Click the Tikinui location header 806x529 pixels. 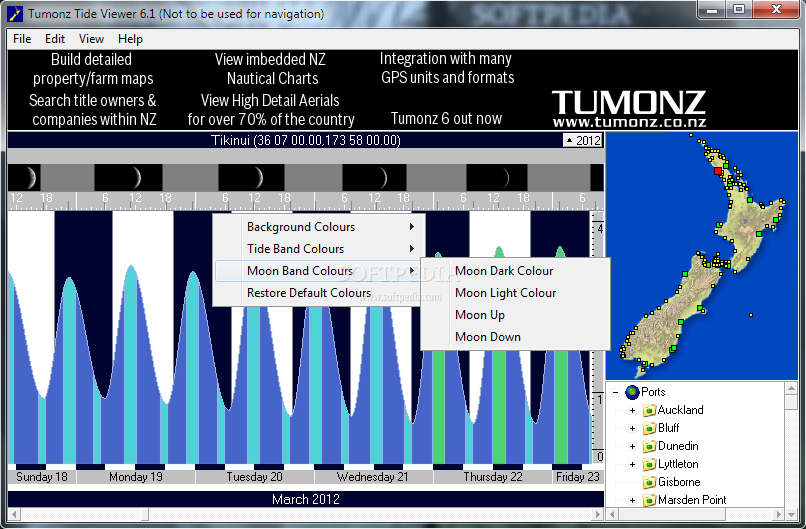click(x=306, y=140)
